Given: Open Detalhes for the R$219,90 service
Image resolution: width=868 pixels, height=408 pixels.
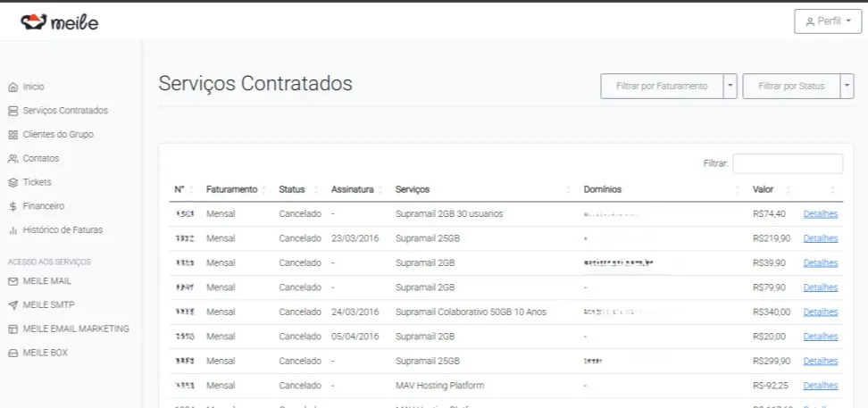Looking at the screenshot, I should click(x=821, y=238).
